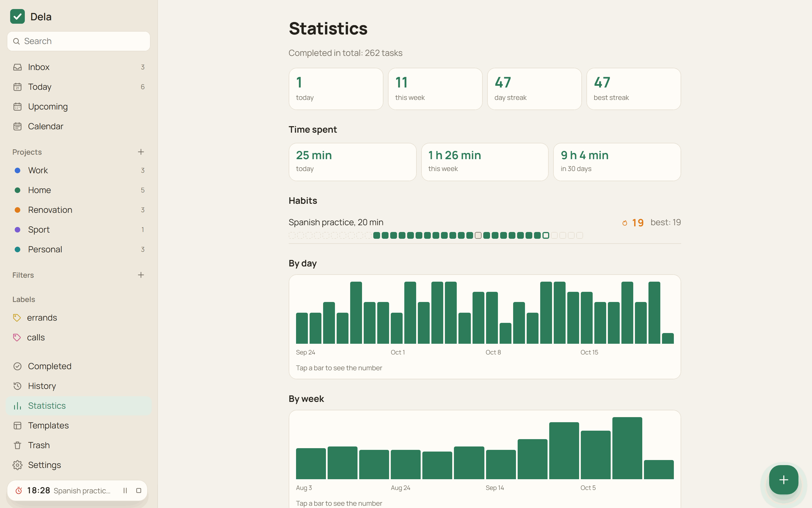
Task: Click 'Spanish practice, 20 min' habit name
Action: [336, 222]
